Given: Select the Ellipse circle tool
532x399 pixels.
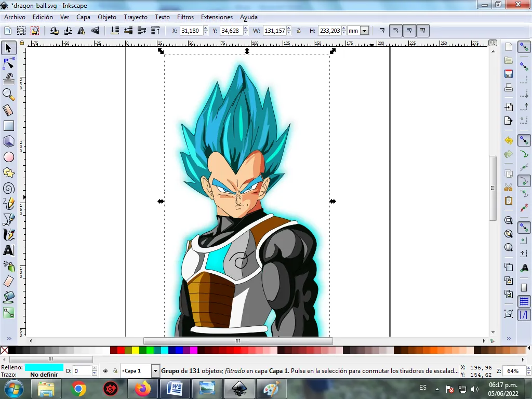Looking at the screenshot, I should point(8,157).
